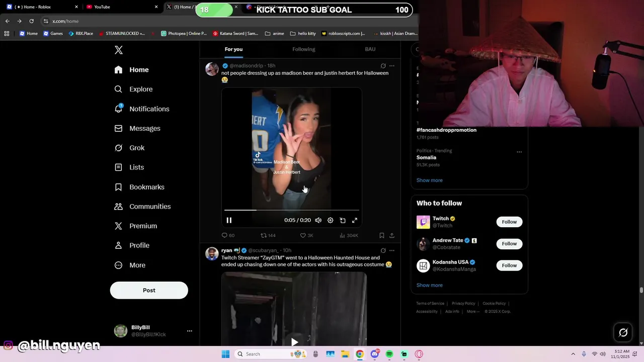Mute the video volume
Viewport: 644px width, 362px height.
coord(318,220)
